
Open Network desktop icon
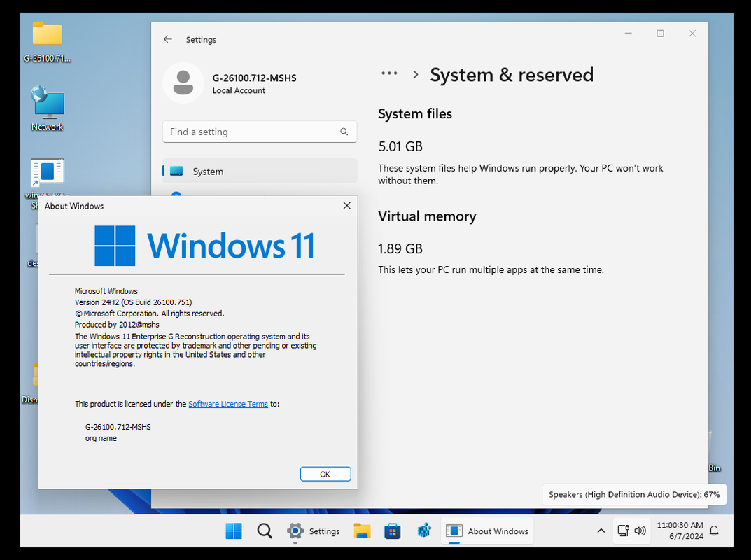[x=47, y=108]
